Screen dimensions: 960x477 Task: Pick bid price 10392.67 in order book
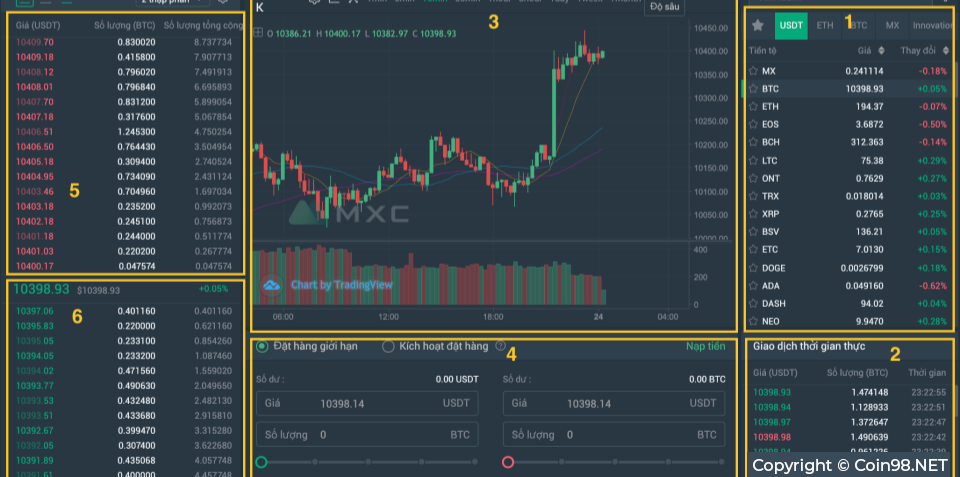35,430
